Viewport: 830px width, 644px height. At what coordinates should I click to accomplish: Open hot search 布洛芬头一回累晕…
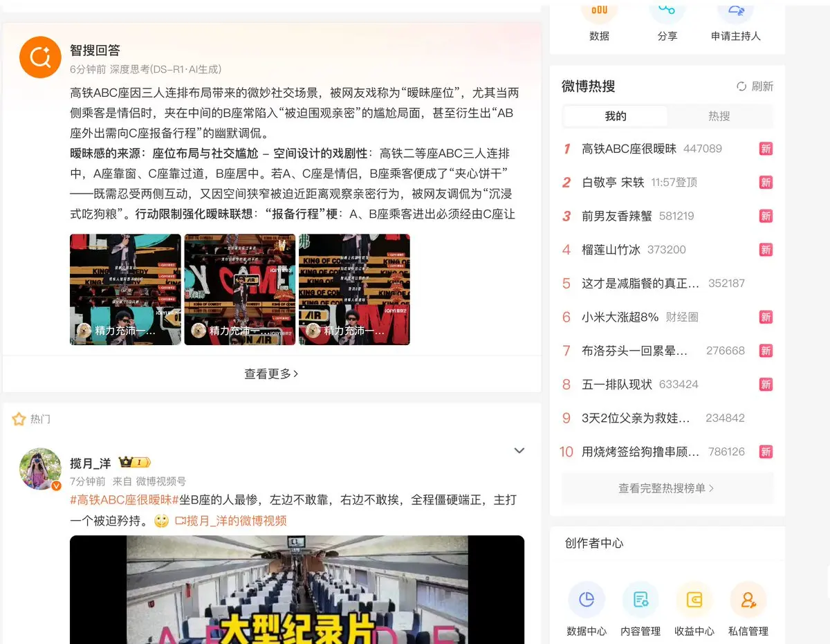tap(635, 351)
